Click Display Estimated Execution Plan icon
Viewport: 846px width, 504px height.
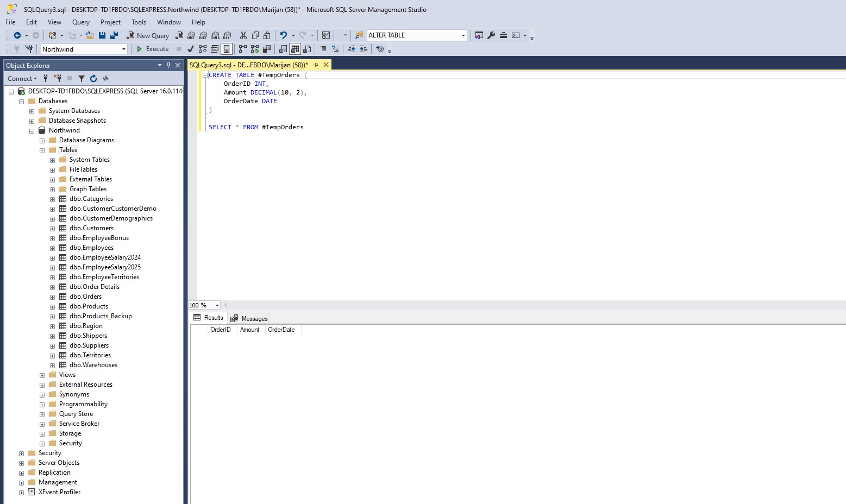pos(203,49)
